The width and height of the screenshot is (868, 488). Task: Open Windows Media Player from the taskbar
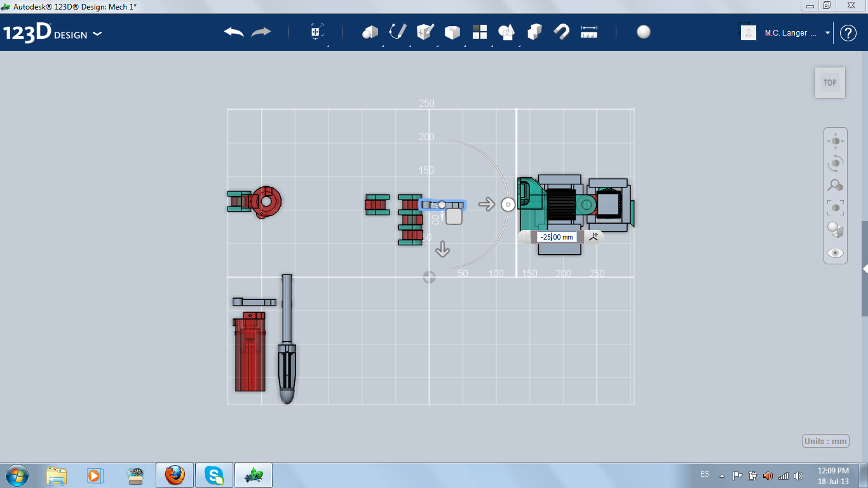click(95, 475)
